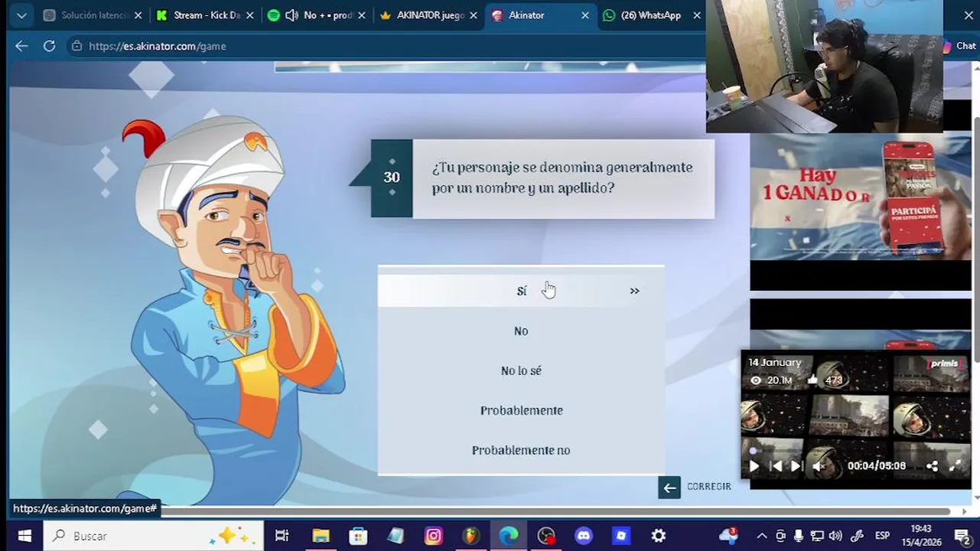980x551 pixels.
Task: Open Microsoft Edge taskbar icon
Action: coord(509,536)
